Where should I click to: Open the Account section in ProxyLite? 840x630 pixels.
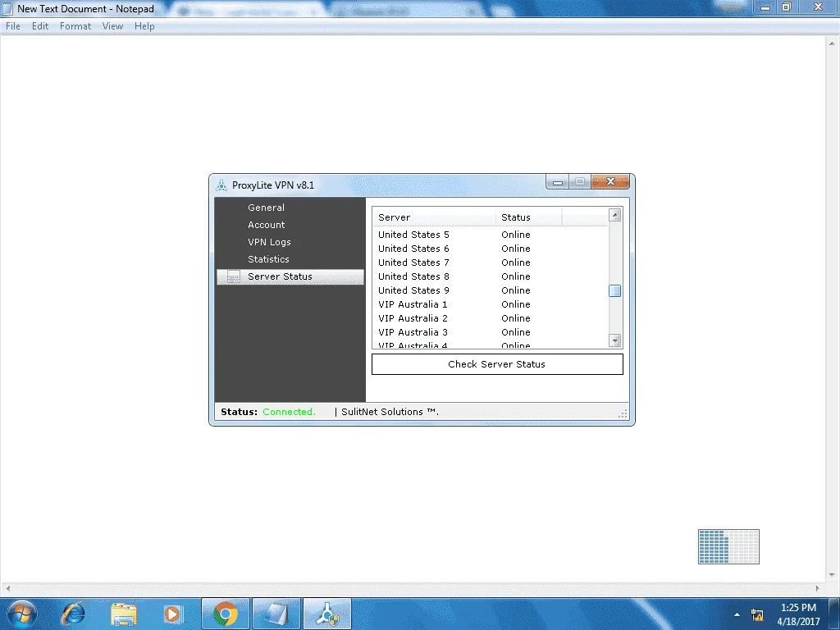267,225
